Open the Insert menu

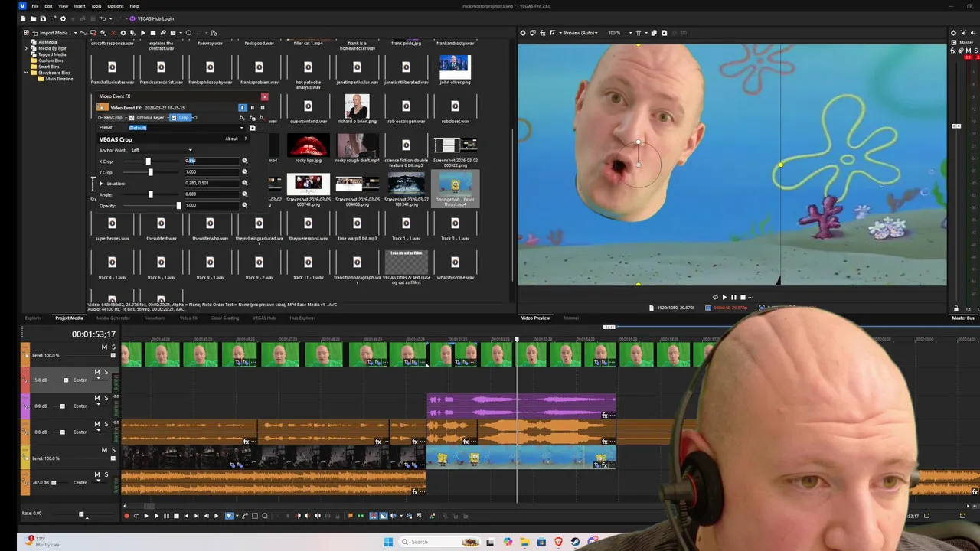point(80,6)
